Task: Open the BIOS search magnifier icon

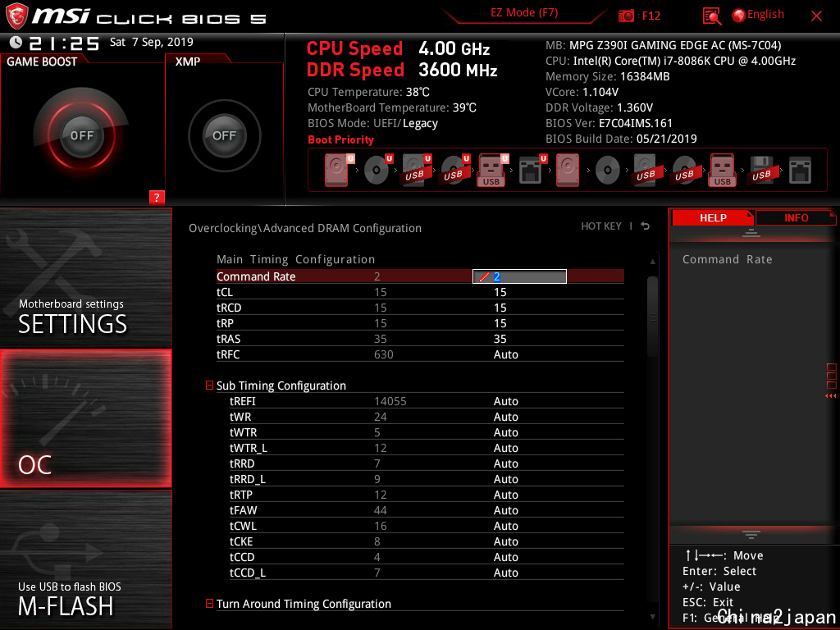Action: point(711,16)
